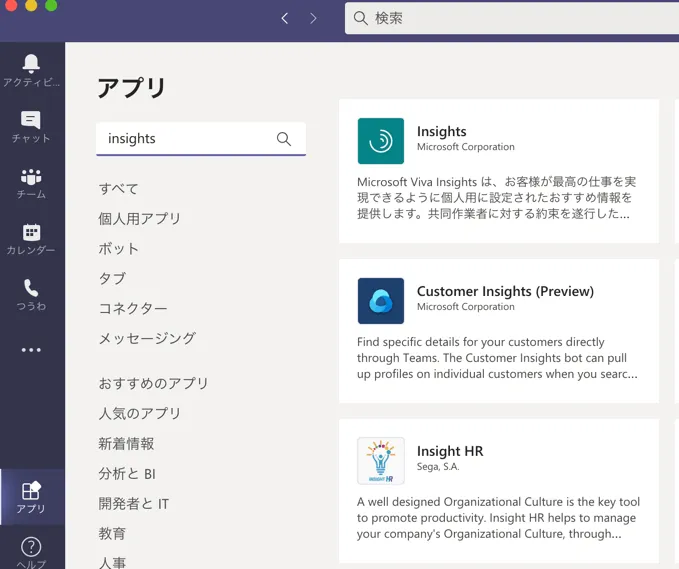679x569 pixels.
Task: Click the Insight HR description text
Action: (498, 517)
